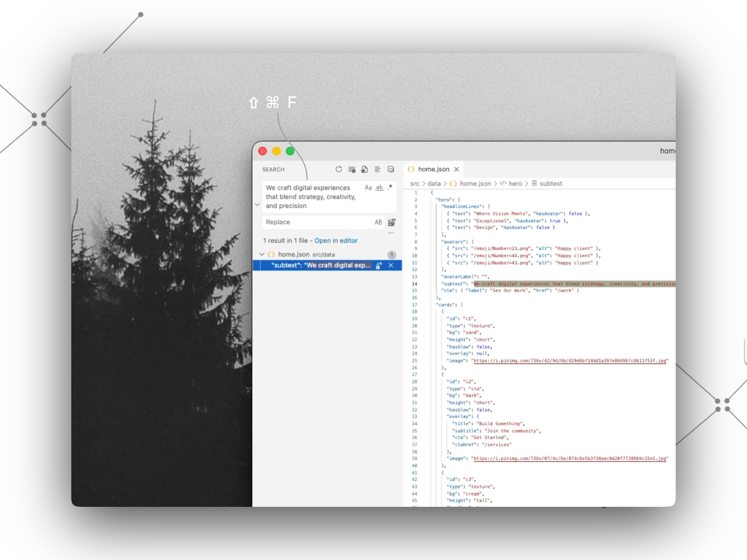Replace the "subtext" match
The height and width of the screenshot is (560, 747).
tap(379, 265)
